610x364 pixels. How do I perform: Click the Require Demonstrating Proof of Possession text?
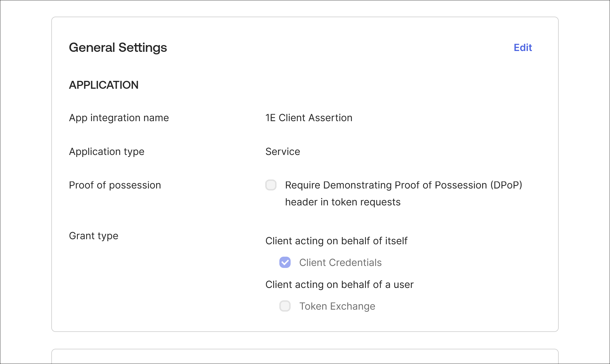(x=386, y=185)
